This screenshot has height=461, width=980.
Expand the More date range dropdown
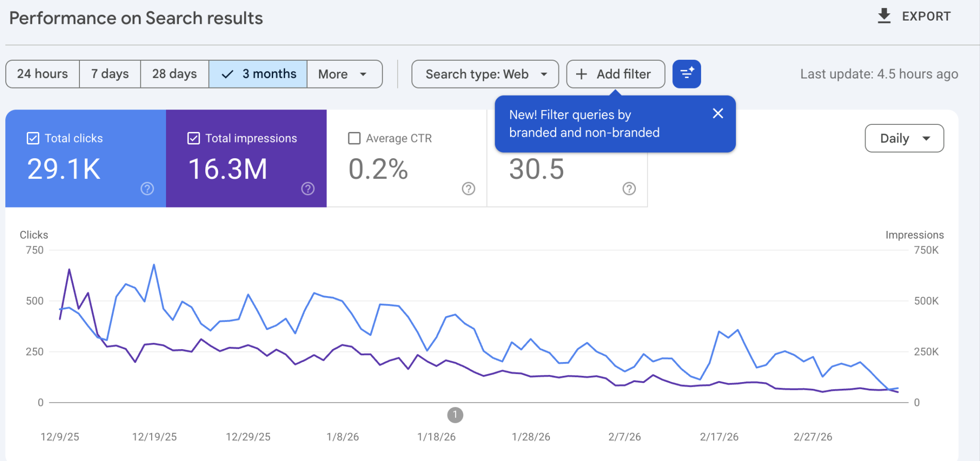pos(345,74)
